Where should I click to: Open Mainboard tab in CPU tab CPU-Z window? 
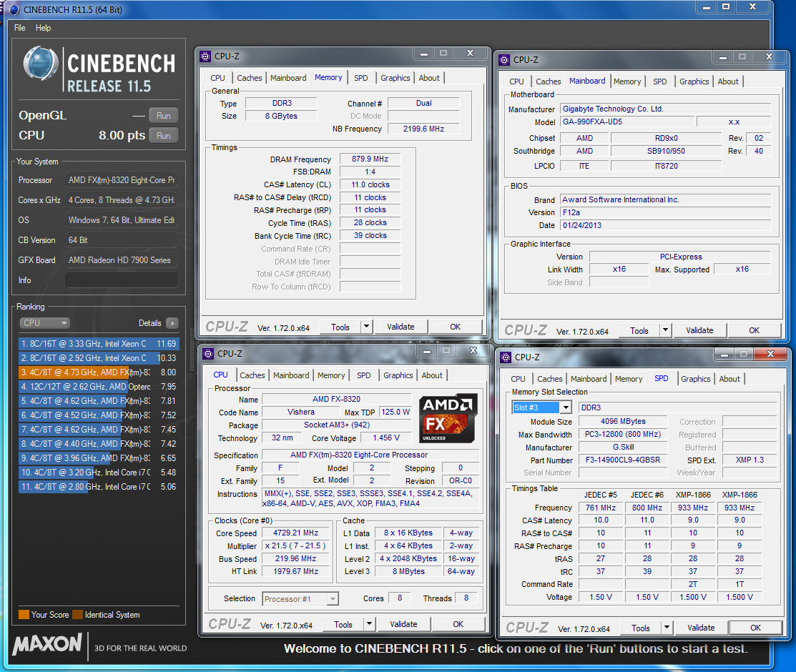(x=291, y=375)
